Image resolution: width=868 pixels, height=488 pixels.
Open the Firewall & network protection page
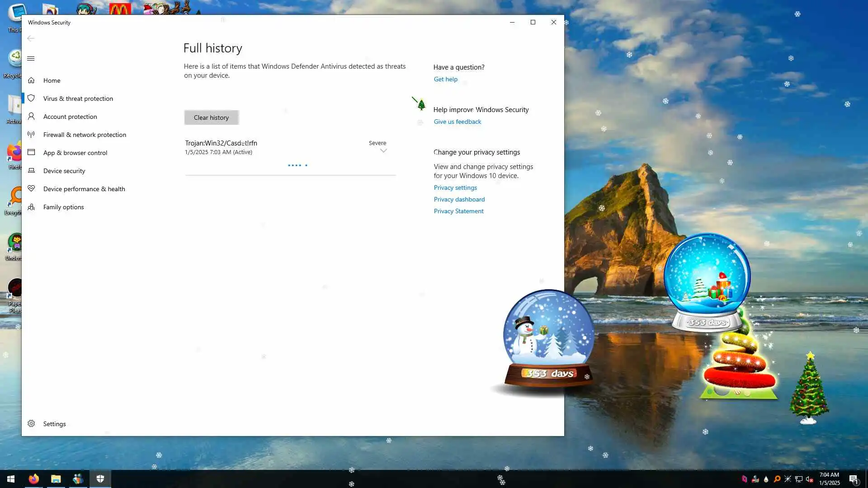click(x=85, y=135)
